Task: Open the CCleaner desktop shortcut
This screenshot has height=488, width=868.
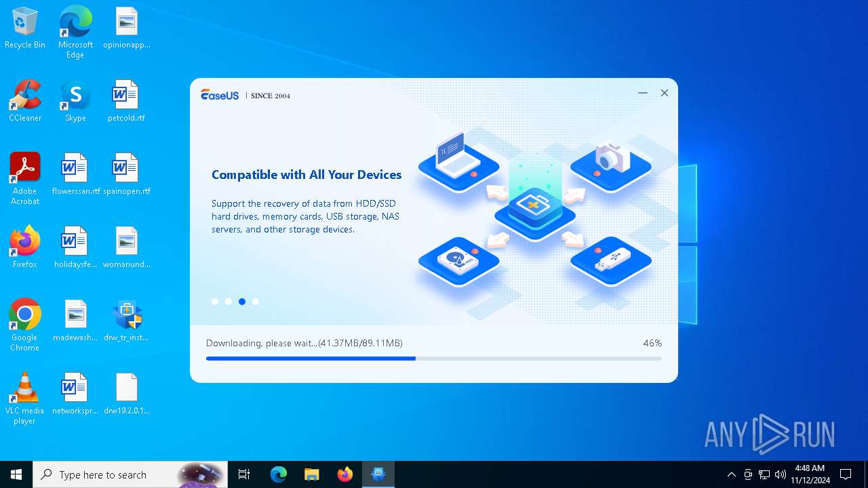Action: pos(25,102)
